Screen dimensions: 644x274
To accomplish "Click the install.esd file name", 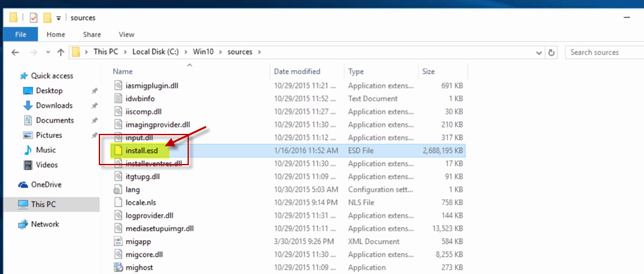I will click(142, 151).
